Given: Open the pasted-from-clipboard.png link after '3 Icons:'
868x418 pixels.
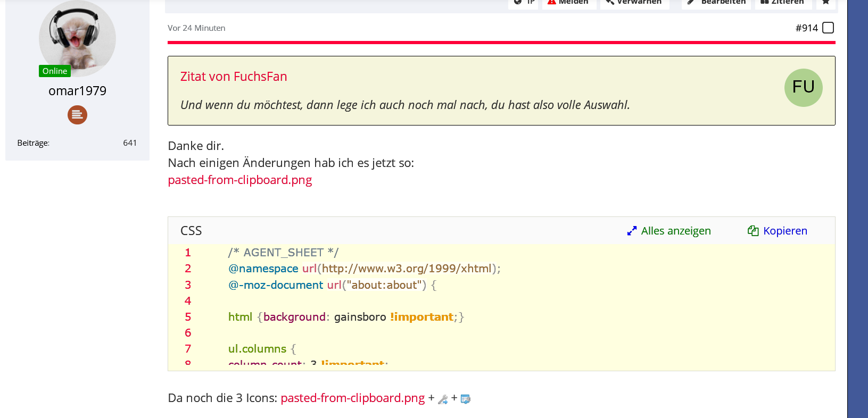Looking at the screenshot, I should (353, 398).
